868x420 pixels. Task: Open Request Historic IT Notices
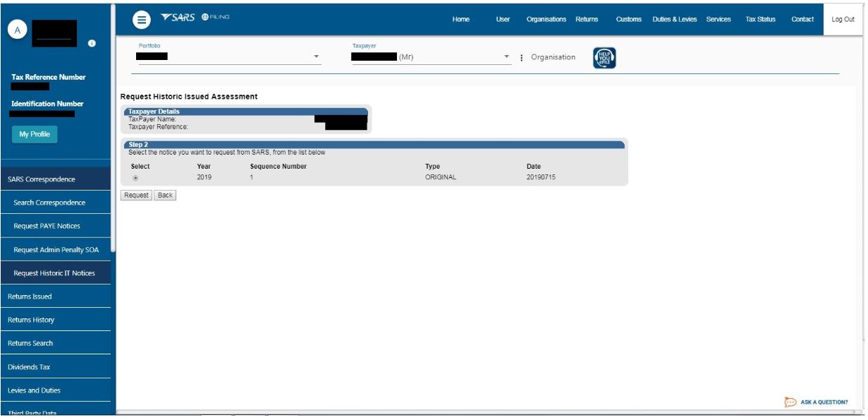(55, 273)
